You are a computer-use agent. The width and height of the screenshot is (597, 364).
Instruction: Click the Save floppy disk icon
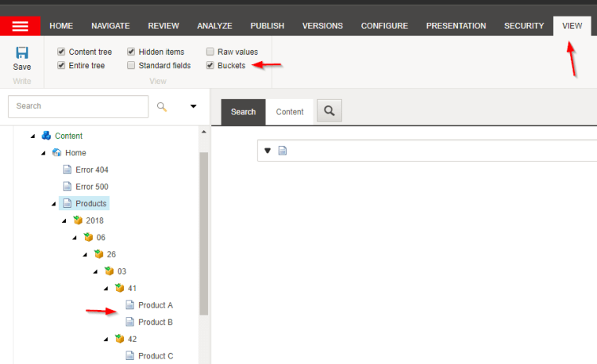(x=22, y=53)
